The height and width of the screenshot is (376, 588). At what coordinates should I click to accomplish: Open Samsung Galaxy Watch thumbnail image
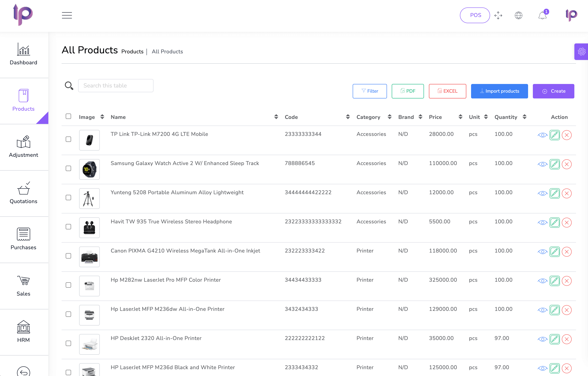pos(89,169)
